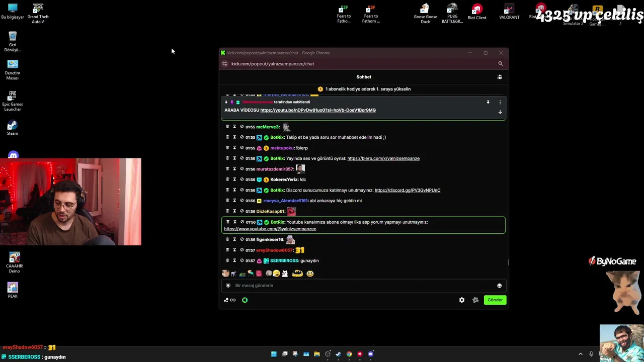This screenshot has width=644, height=362.
Task: Click the username mcMerve3 in chat
Action: tap(268, 127)
